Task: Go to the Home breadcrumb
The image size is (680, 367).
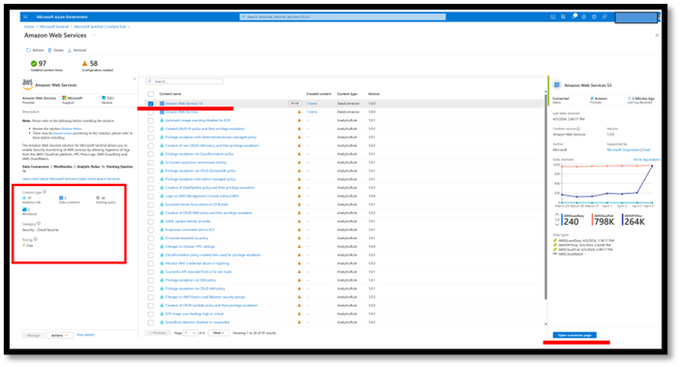Action: coord(29,27)
